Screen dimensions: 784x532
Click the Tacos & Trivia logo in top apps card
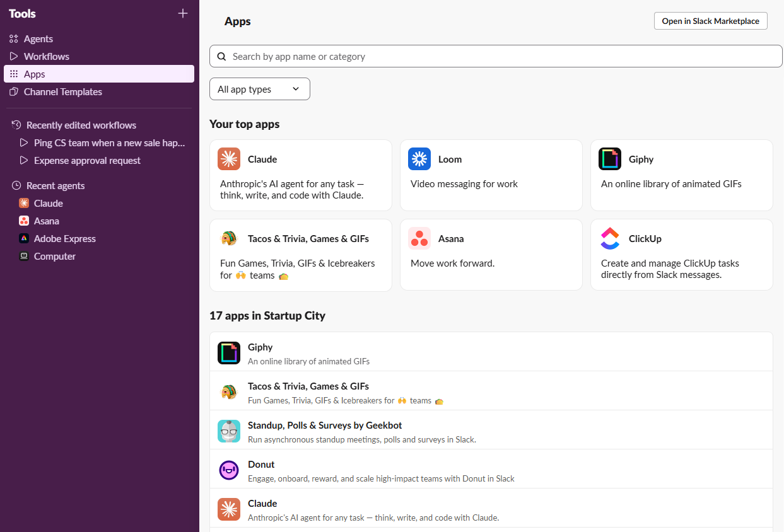229,238
